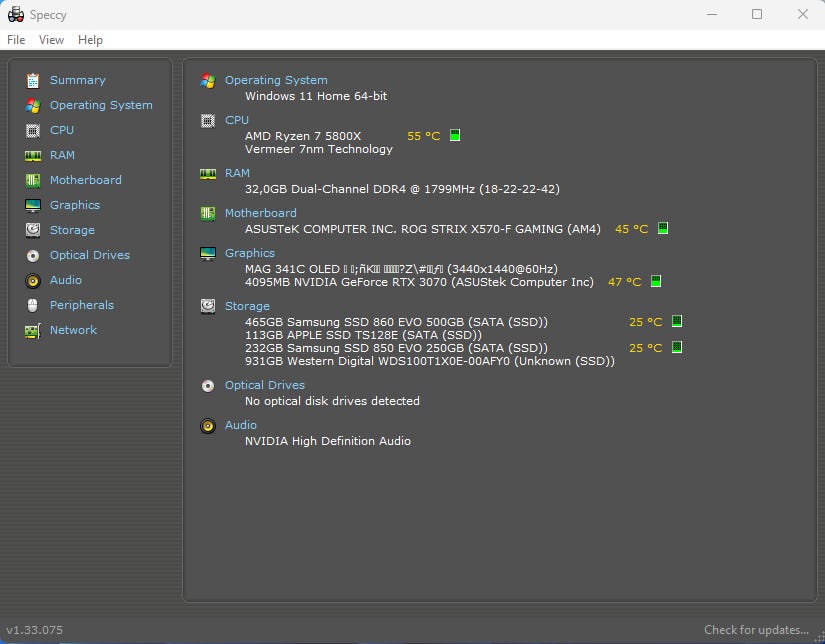
Task: Click the RAM stick icon in sidebar
Action: point(33,156)
